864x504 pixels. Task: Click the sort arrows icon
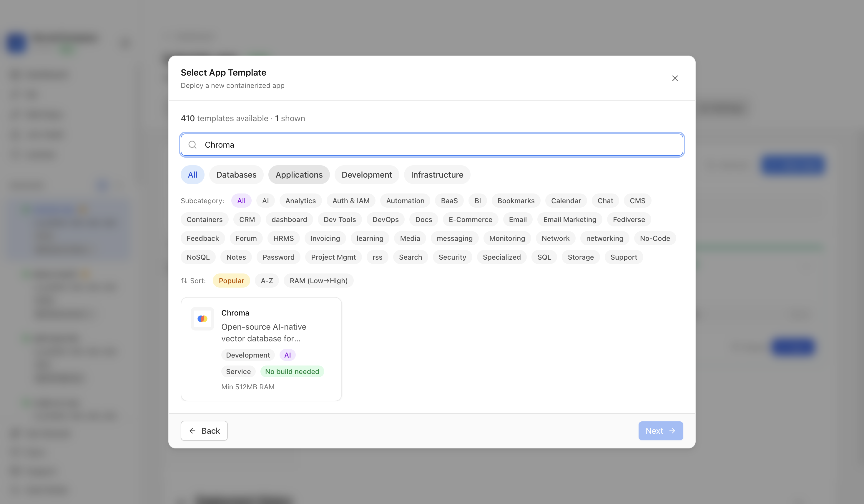(184, 281)
